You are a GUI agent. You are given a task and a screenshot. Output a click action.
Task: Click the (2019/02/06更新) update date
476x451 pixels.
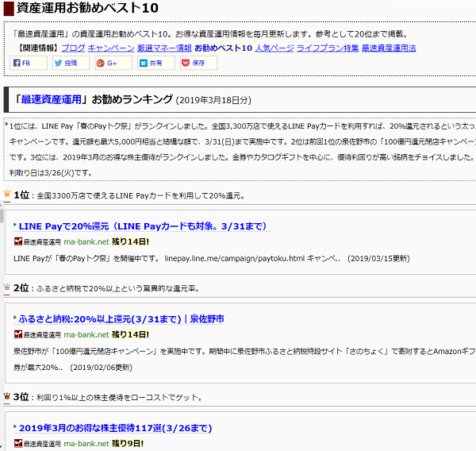click(x=101, y=368)
